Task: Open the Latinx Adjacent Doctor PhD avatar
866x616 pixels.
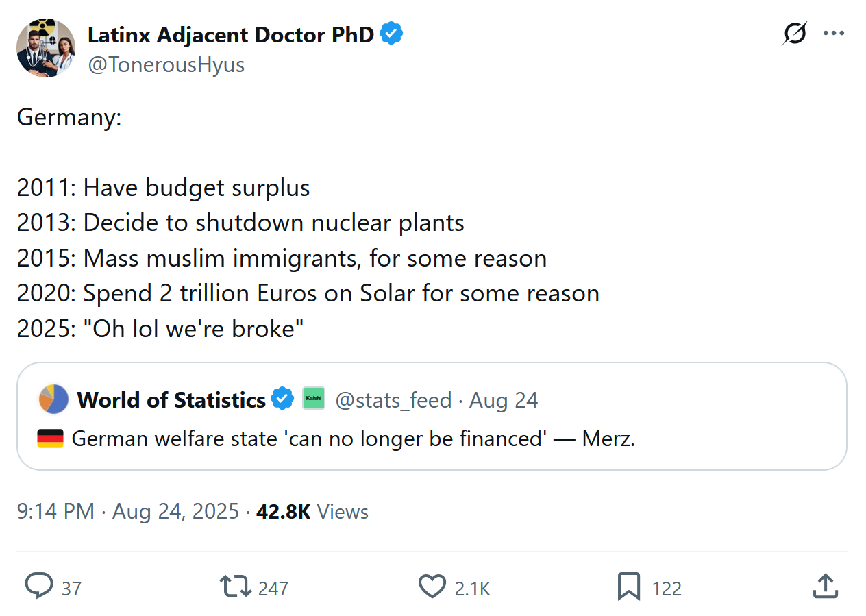Action: [46, 48]
